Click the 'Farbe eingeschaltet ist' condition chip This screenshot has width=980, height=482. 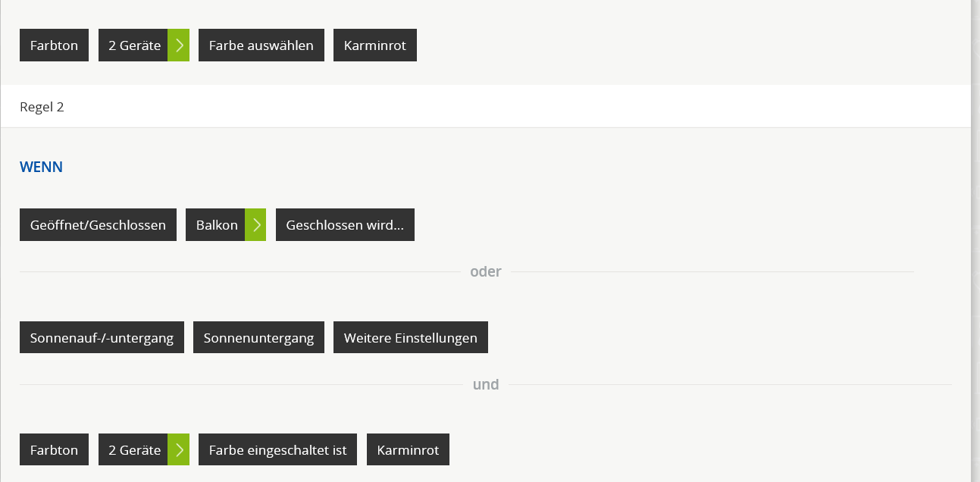tap(277, 450)
